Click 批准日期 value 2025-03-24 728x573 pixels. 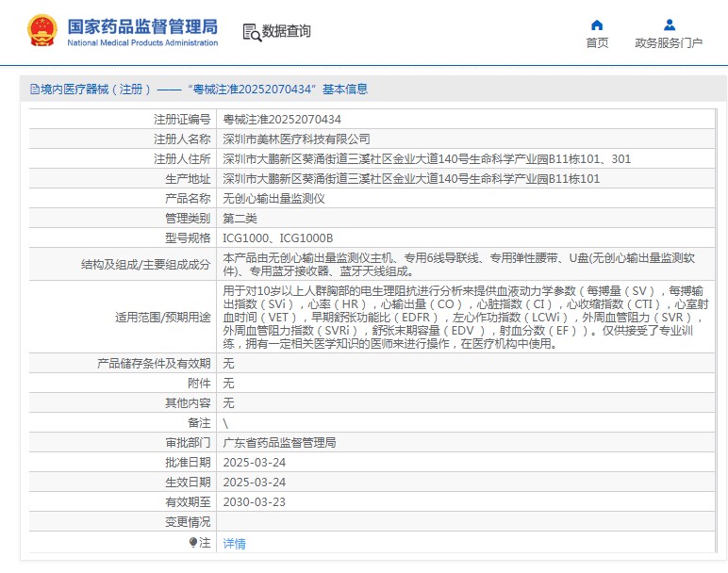pyautogui.click(x=255, y=463)
